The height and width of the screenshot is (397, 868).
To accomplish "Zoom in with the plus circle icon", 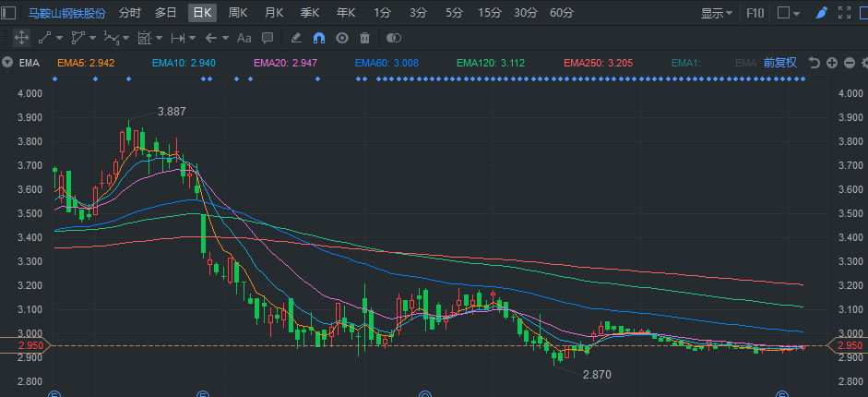I will click(831, 63).
